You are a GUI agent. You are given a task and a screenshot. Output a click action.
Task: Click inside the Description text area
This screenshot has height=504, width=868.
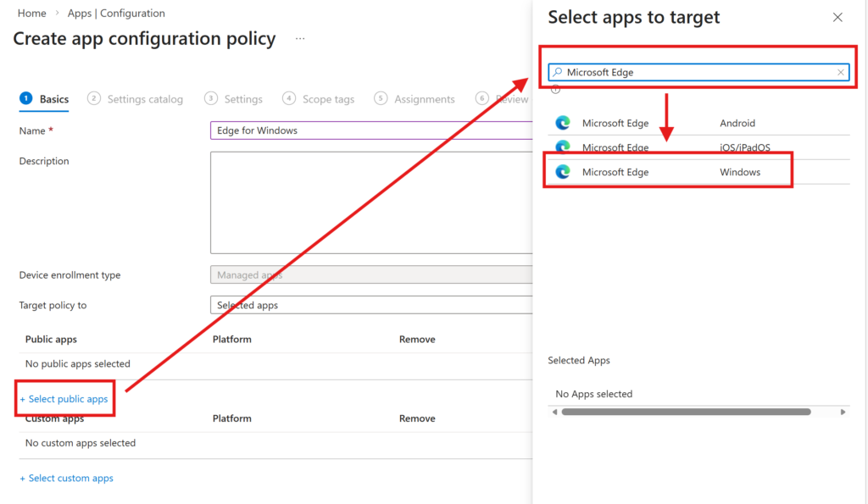tap(370, 202)
